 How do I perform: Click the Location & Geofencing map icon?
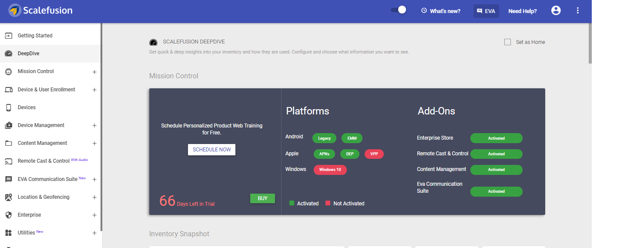pyautogui.click(x=8, y=197)
